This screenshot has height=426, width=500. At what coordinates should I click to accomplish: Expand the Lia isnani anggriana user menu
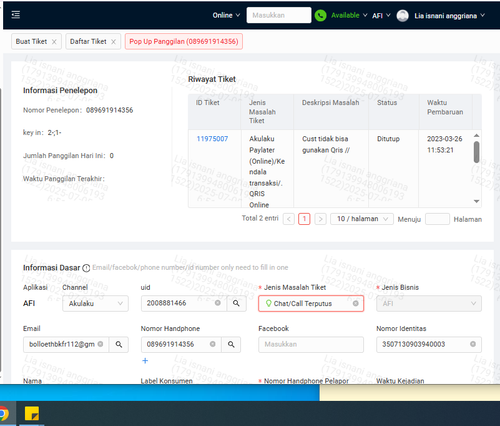point(449,16)
